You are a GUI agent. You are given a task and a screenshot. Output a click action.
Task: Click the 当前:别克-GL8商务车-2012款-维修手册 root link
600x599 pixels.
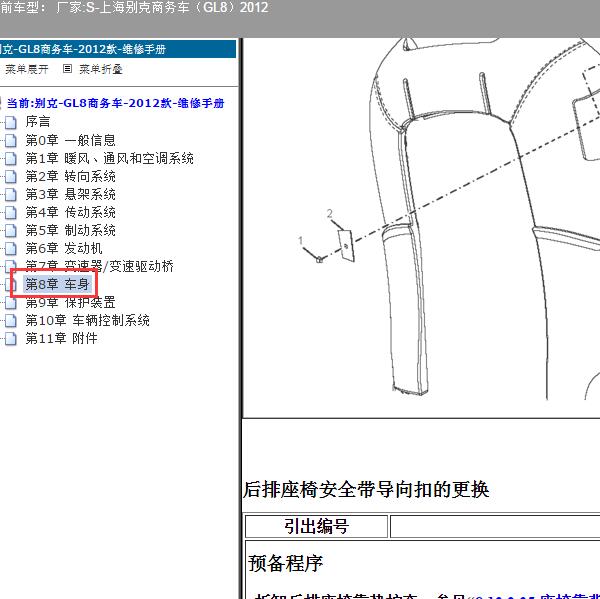(116, 103)
